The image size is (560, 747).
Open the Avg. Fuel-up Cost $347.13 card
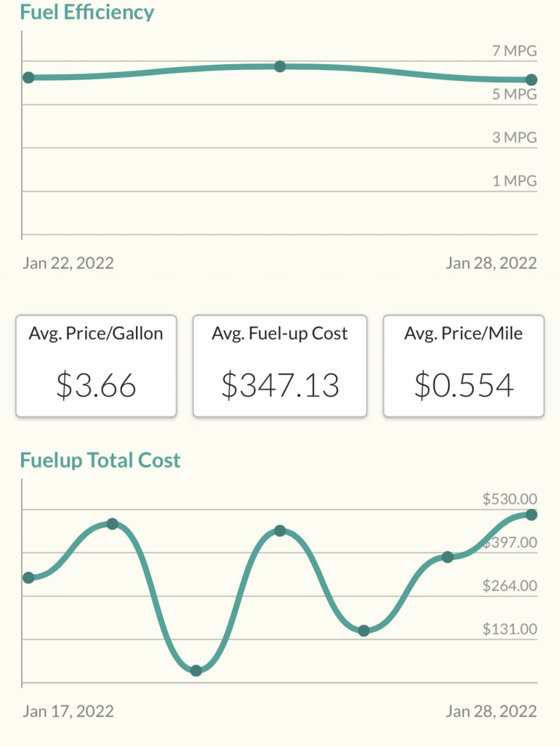pos(280,366)
